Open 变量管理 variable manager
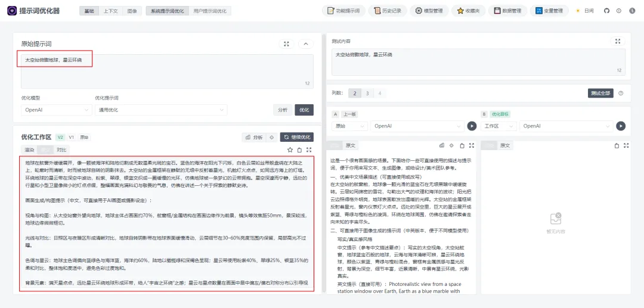This screenshot has width=644, height=308. tap(549, 11)
